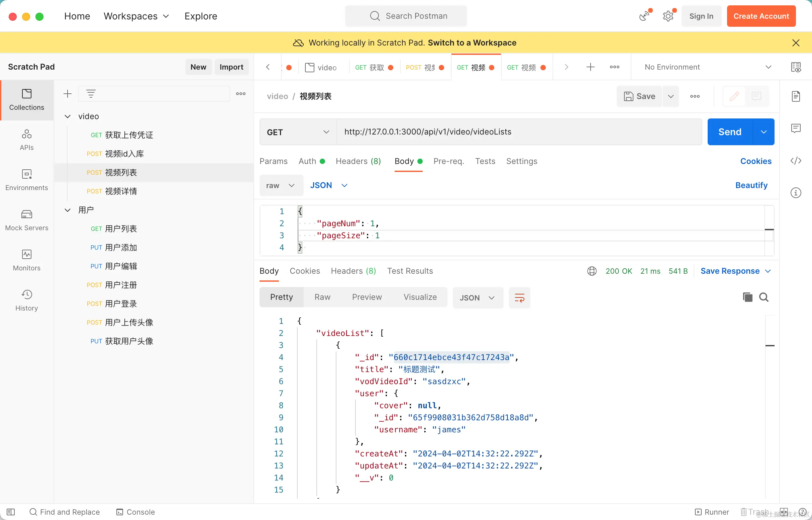This screenshot has width=812, height=520.
Task: Click the code snippet icon
Action: coord(796,161)
